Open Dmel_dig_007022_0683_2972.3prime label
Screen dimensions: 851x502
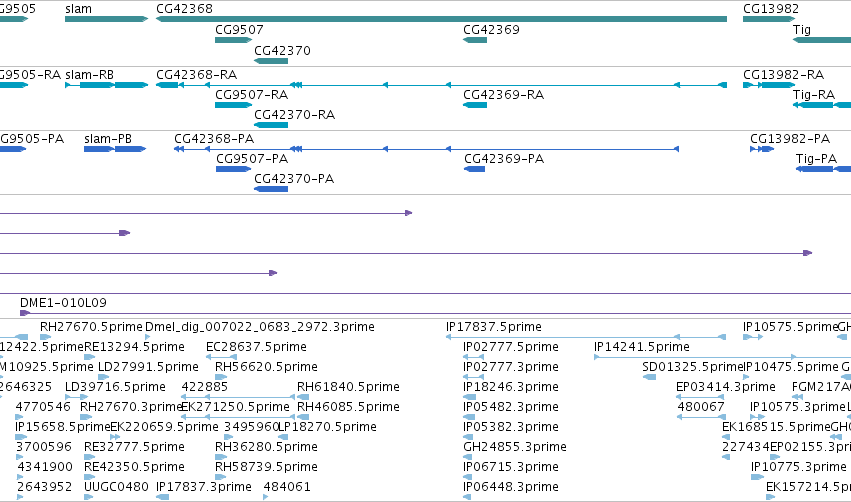260,327
